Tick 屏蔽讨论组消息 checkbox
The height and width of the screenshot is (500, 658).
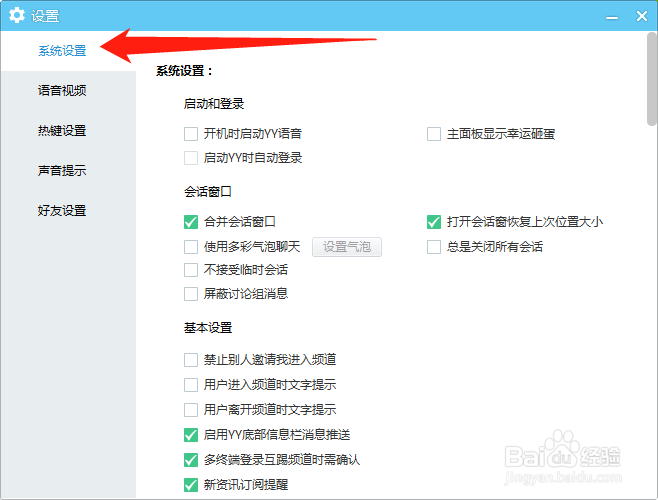191,293
